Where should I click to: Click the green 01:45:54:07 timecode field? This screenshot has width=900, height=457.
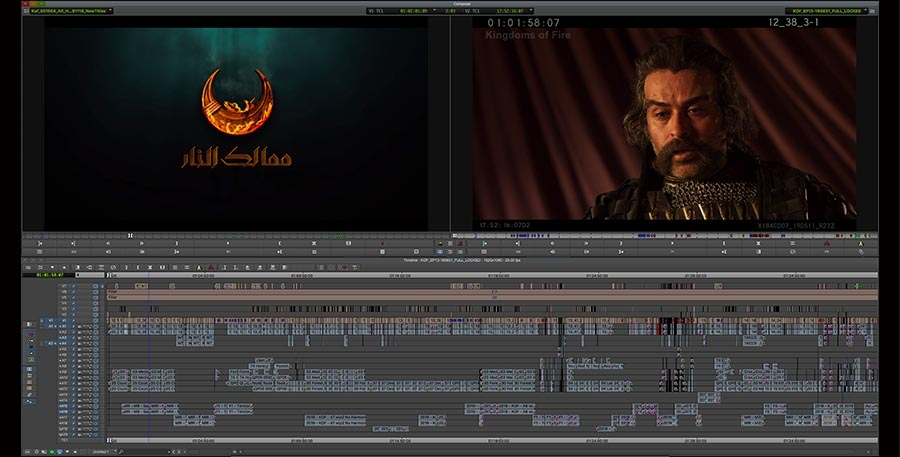[x=49, y=275]
